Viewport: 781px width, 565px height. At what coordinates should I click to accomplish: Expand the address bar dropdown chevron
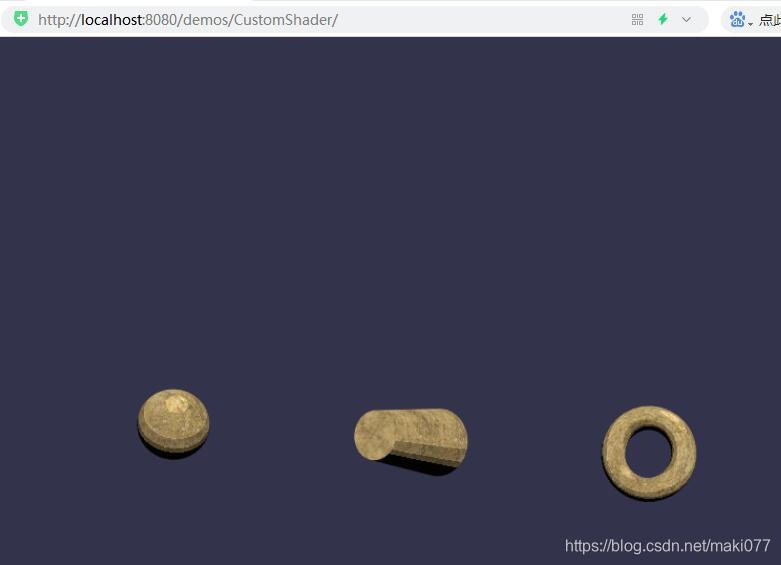[x=686, y=20]
